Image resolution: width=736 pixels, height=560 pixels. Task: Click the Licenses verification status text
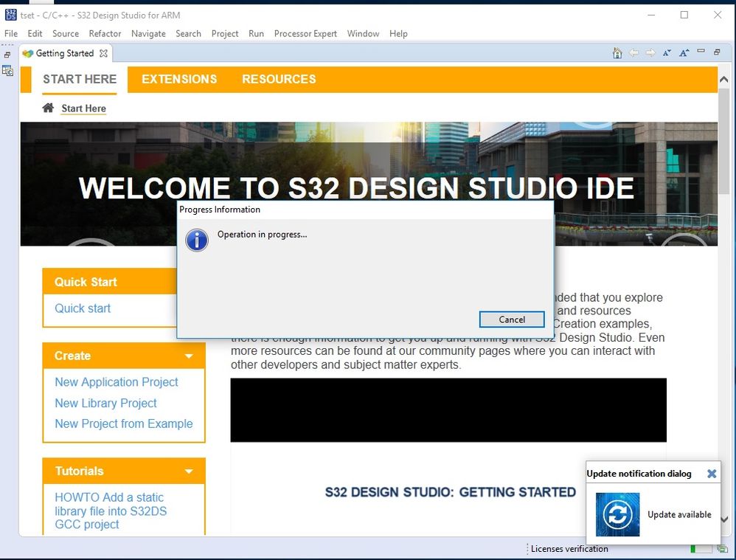coord(569,549)
